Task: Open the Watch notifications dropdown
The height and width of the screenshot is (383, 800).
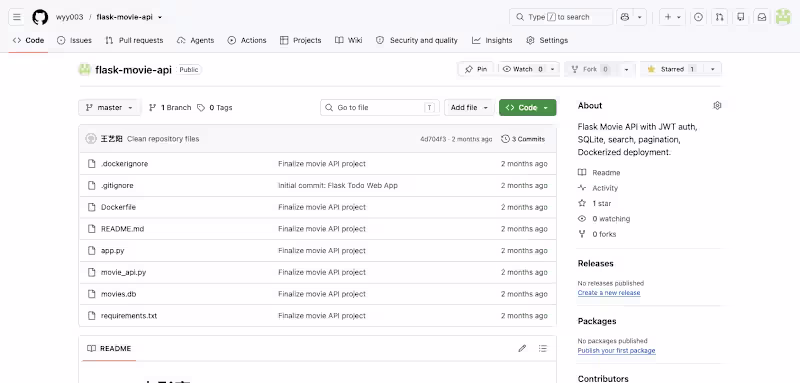Action: pos(529,69)
